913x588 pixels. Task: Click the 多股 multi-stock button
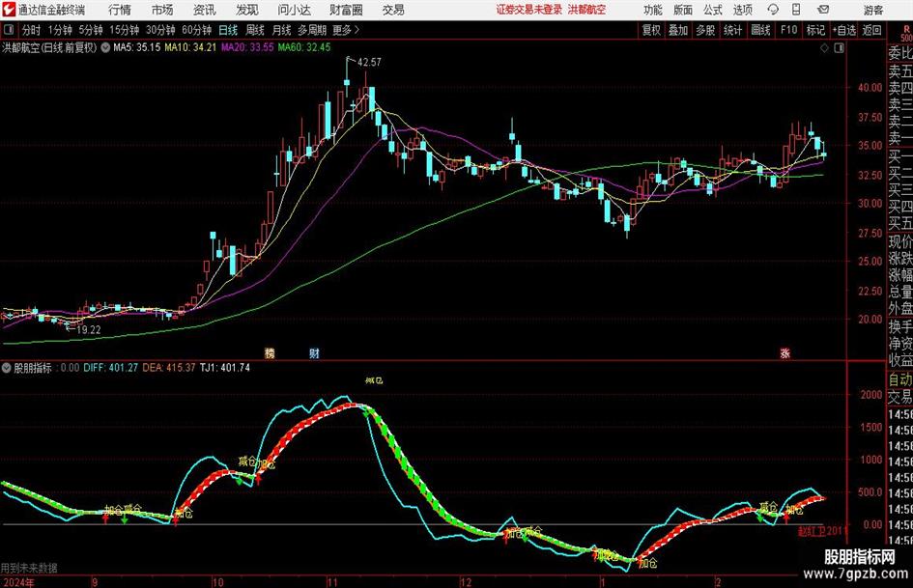coord(705,30)
